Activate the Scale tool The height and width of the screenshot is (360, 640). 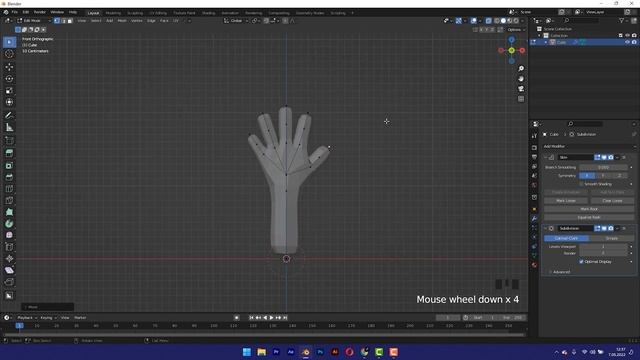coord(9,91)
